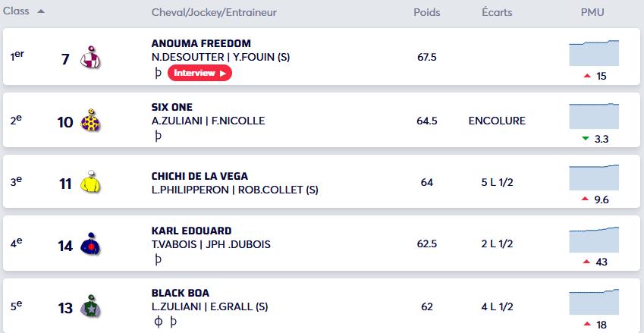
Task: Play the Interview video button
Action: pyautogui.click(x=199, y=73)
